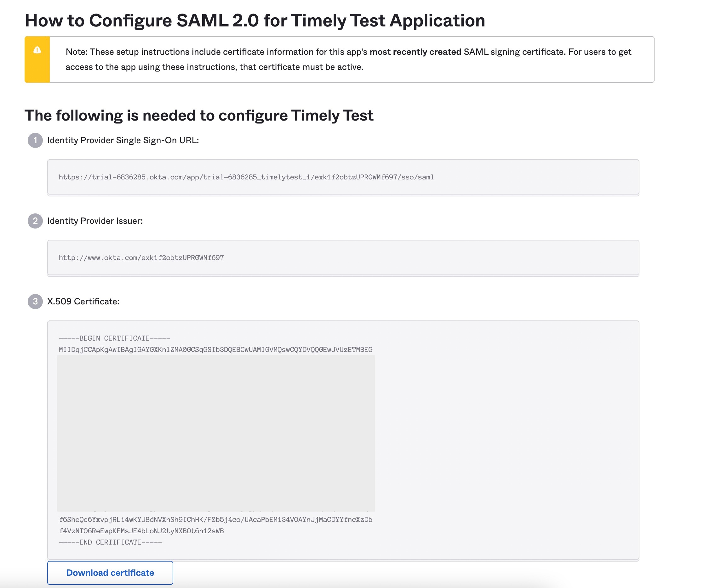Click the "How to Configure SAML 2.0" page title
710x588 pixels.
pyautogui.click(x=255, y=20)
